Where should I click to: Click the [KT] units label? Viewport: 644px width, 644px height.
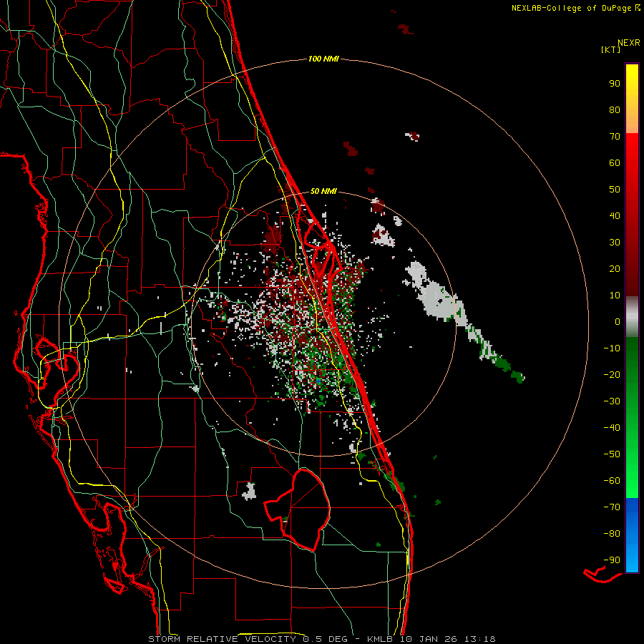click(611, 49)
